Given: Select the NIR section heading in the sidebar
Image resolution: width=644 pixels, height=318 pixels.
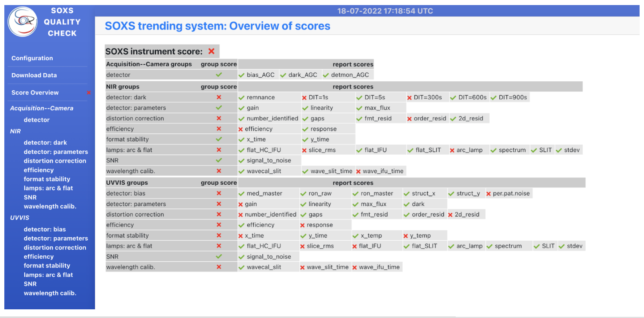Looking at the screenshot, I should [x=15, y=131].
